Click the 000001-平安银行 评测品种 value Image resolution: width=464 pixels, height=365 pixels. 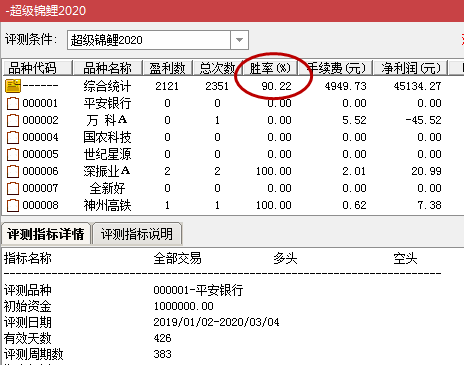coord(198,290)
